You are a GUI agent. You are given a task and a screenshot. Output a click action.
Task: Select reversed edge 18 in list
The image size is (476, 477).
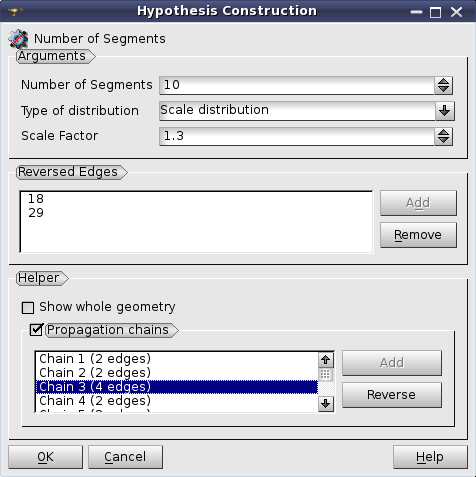click(36, 199)
